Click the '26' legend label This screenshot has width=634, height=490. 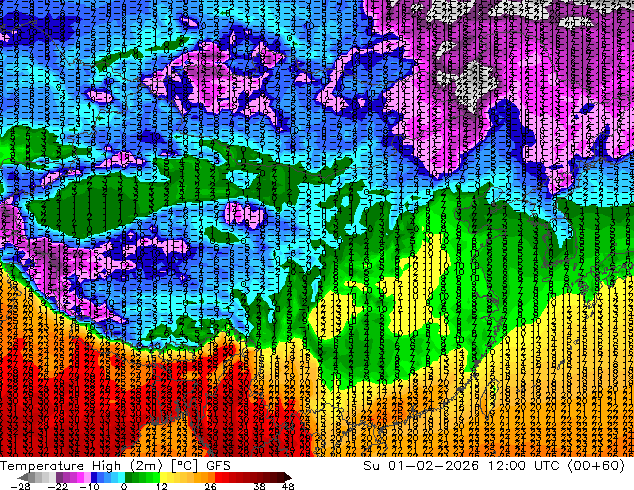[x=210, y=486]
